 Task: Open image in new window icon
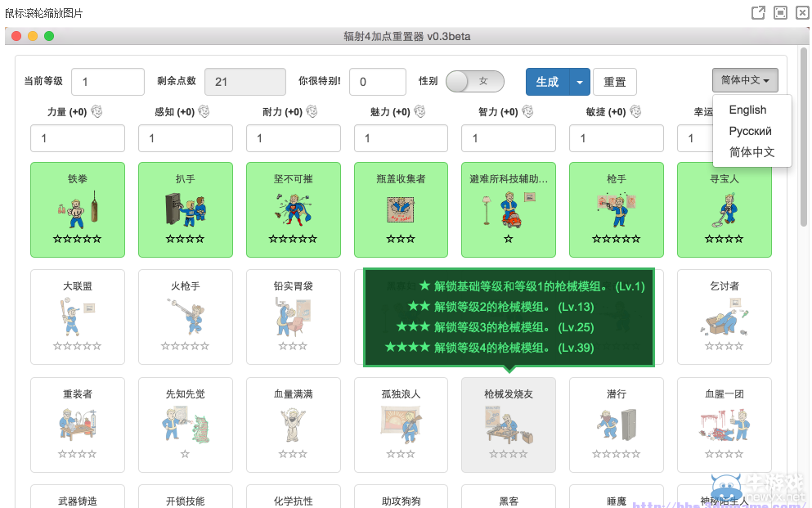coord(758,12)
